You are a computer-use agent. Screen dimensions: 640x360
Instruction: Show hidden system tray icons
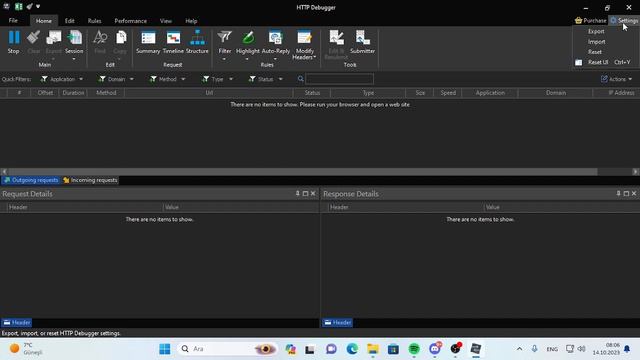519,349
